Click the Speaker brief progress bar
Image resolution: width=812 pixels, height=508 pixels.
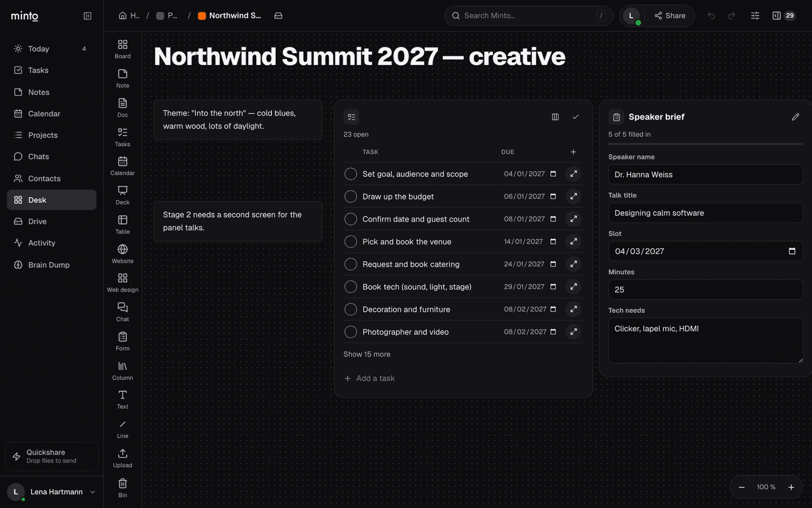click(705, 144)
